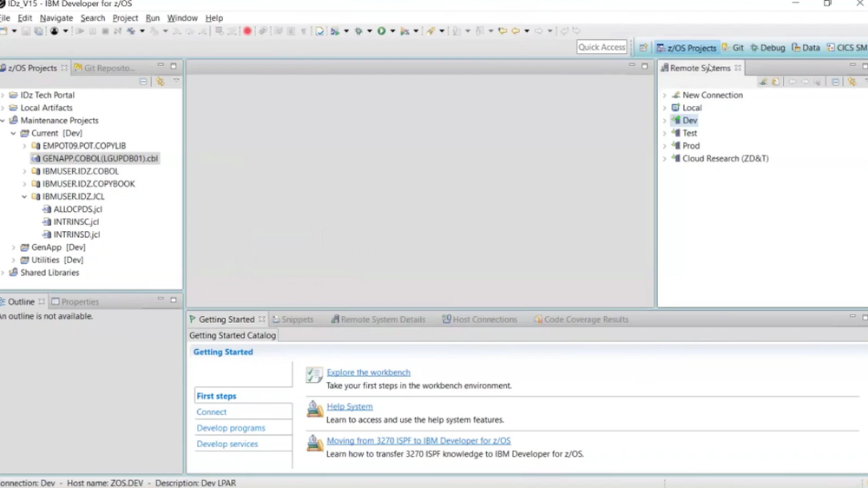Click Define connection icon in Remote Systems toolbar

point(763,82)
